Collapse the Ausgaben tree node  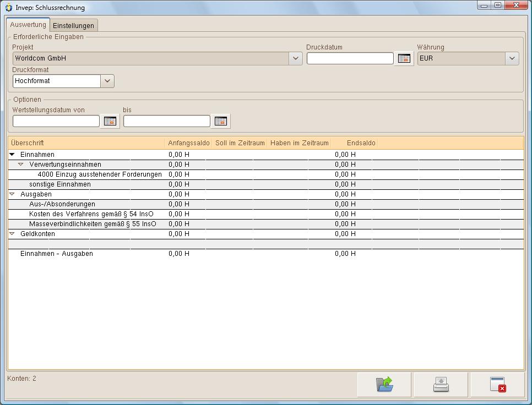click(x=12, y=194)
